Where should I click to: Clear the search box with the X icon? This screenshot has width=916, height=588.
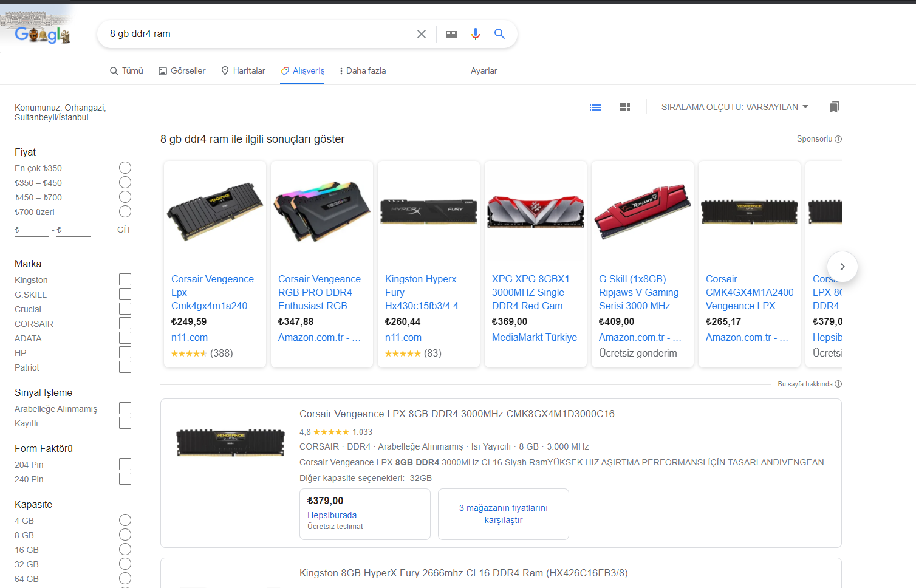click(x=422, y=34)
